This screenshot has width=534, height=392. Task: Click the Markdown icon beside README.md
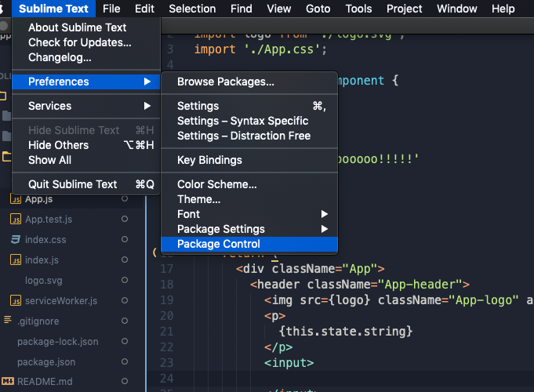pyautogui.click(x=8, y=381)
